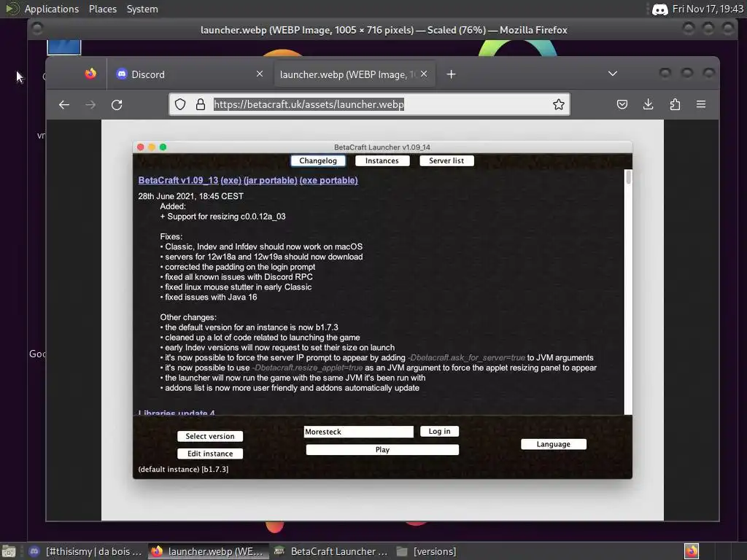The height and width of the screenshot is (560, 747).
Task: Click the Language button
Action: [554, 444]
